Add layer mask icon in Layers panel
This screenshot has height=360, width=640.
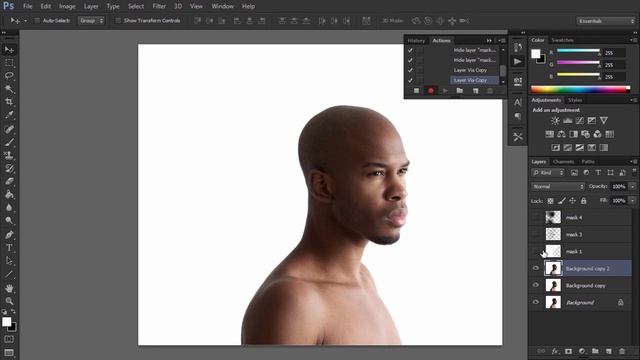tap(568, 351)
